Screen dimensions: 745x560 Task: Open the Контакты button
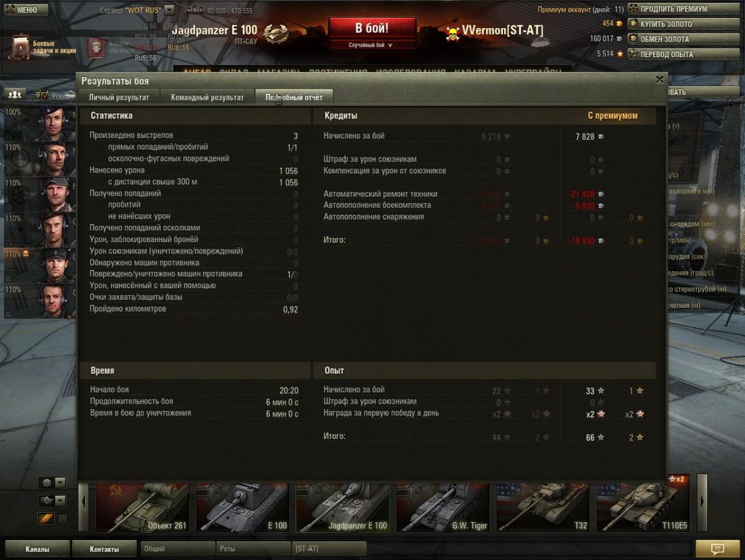104,549
